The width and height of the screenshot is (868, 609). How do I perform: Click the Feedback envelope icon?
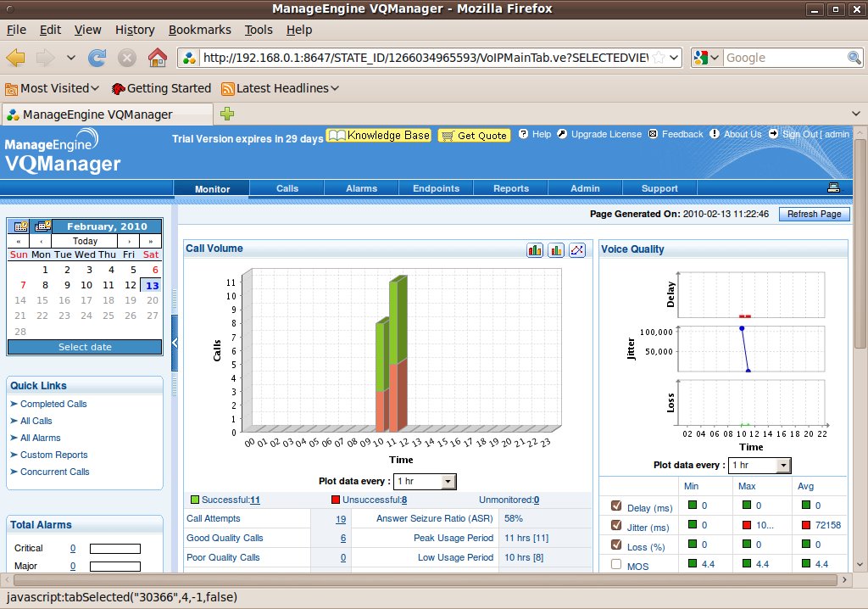653,134
